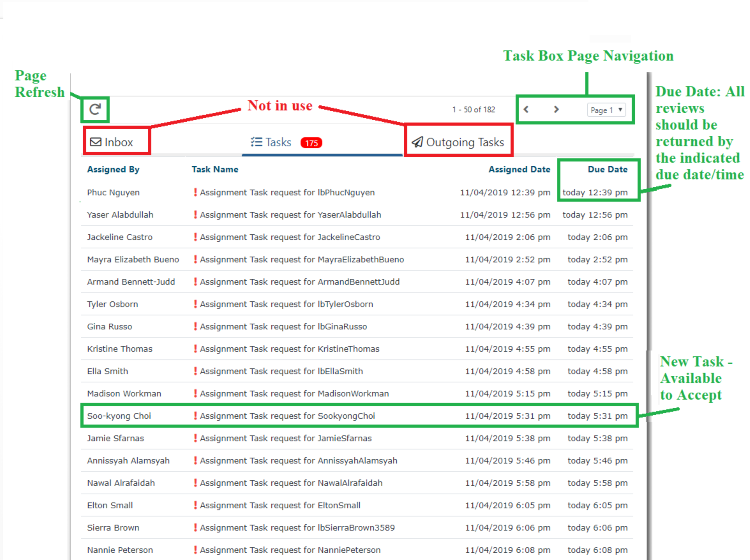The height and width of the screenshot is (560, 750).
Task: Select the Tasks tab
Action: pos(272,142)
